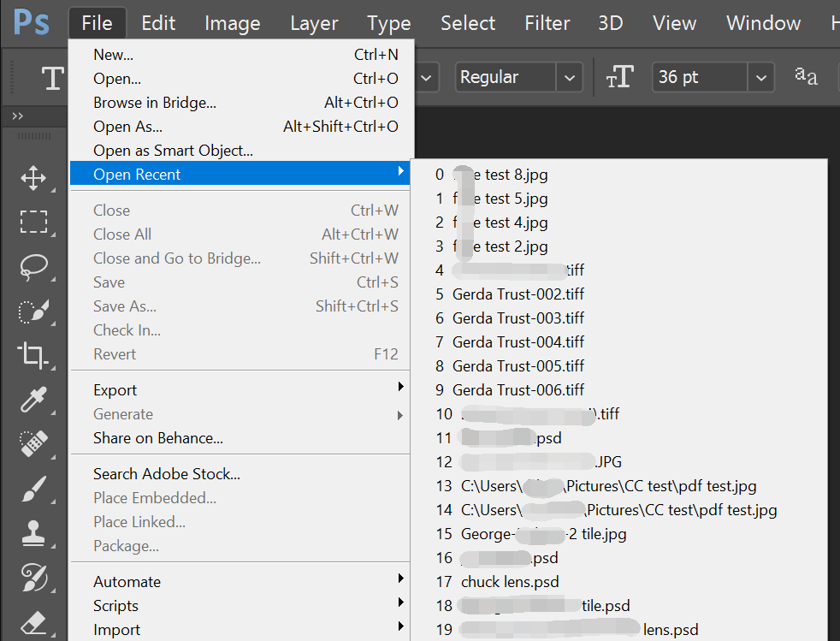This screenshot has width=840, height=641.
Task: Choose New... from File menu
Action: pyautogui.click(x=240, y=55)
